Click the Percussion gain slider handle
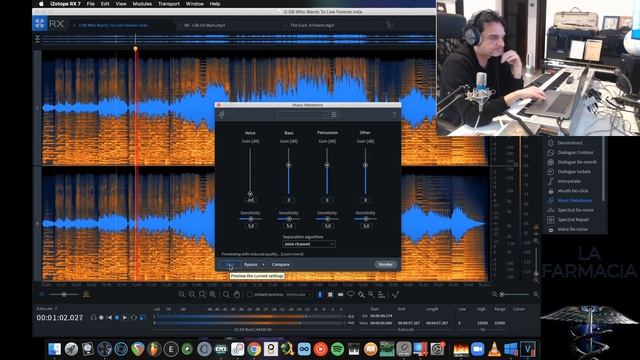 point(327,165)
